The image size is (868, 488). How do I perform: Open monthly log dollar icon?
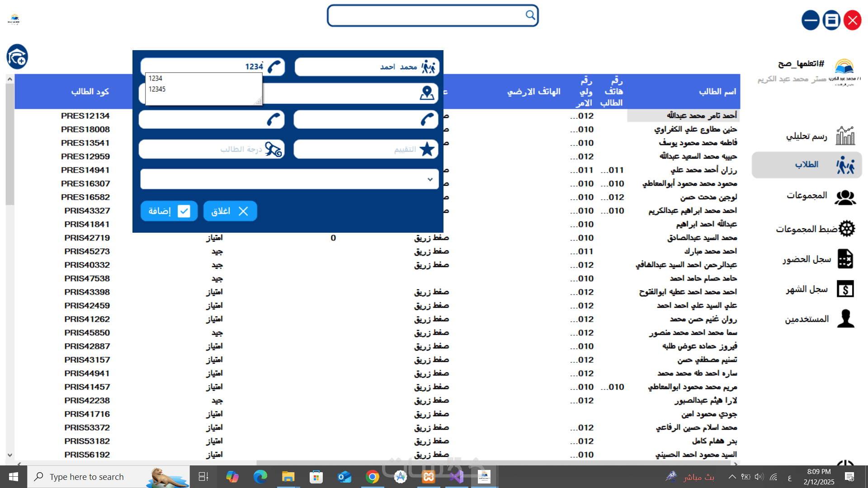[845, 289]
